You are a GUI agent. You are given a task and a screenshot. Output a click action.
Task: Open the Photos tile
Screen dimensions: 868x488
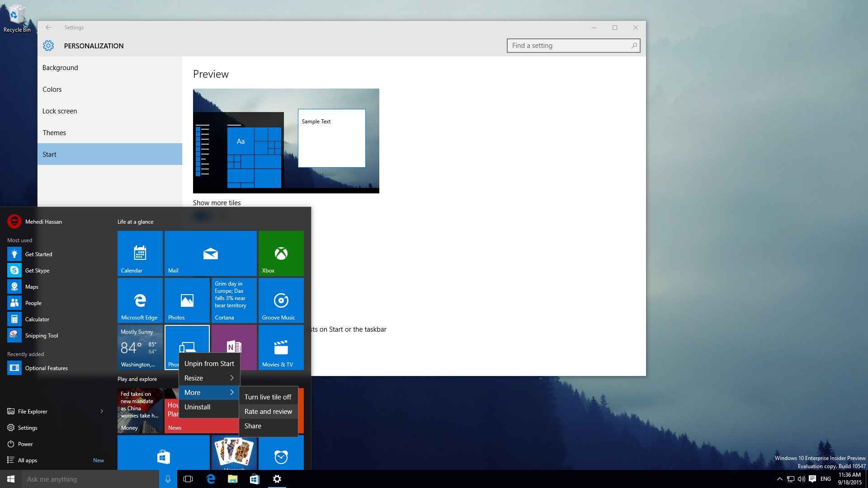pyautogui.click(x=187, y=300)
